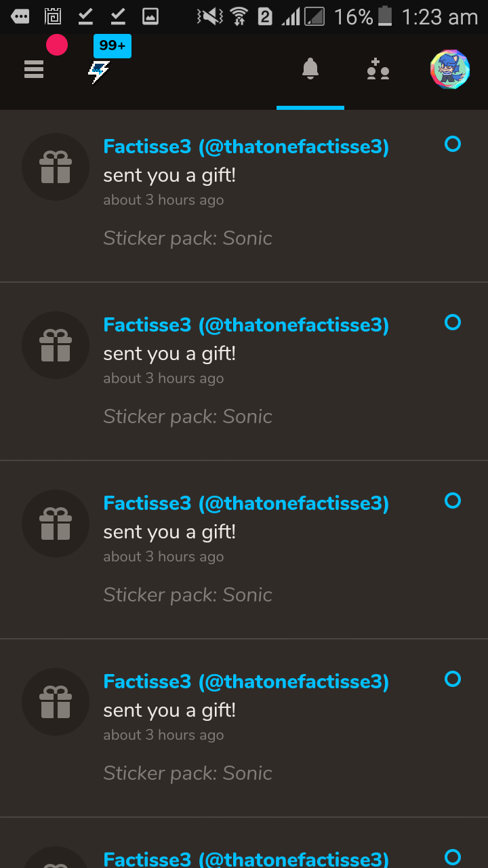Viewport: 488px width, 868px height.
Task: Tap the battery status indicator
Action: (385, 16)
